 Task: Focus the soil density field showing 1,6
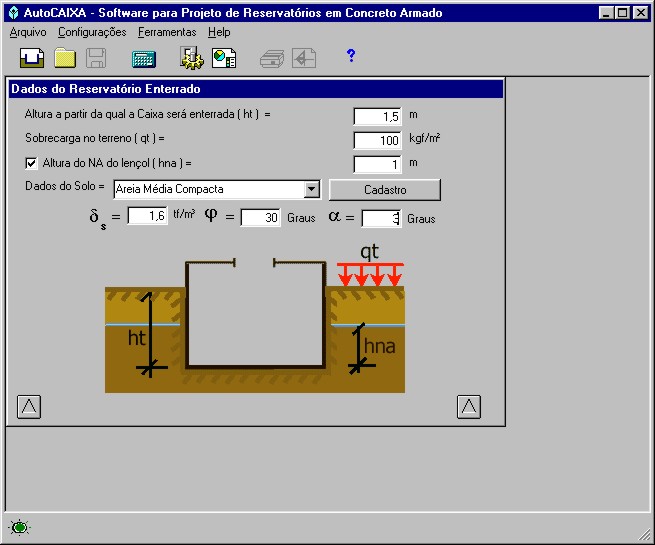pos(147,216)
